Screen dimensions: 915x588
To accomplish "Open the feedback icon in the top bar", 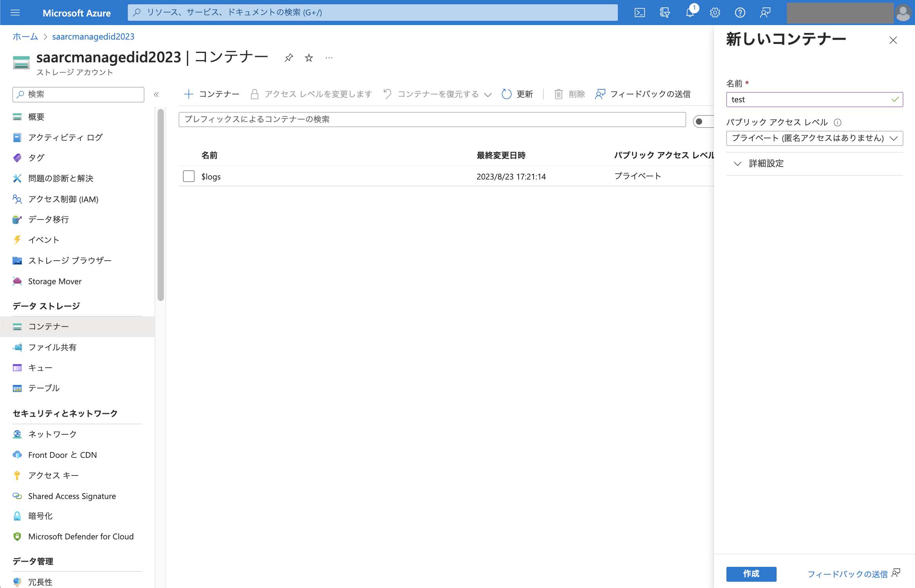I will pyautogui.click(x=765, y=13).
